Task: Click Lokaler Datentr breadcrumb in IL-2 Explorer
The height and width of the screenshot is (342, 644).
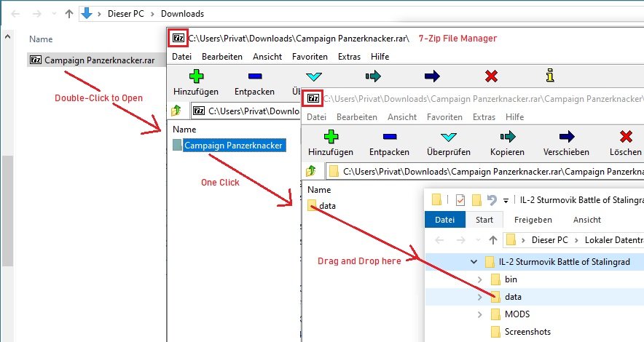Action: click(x=614, y=240)
